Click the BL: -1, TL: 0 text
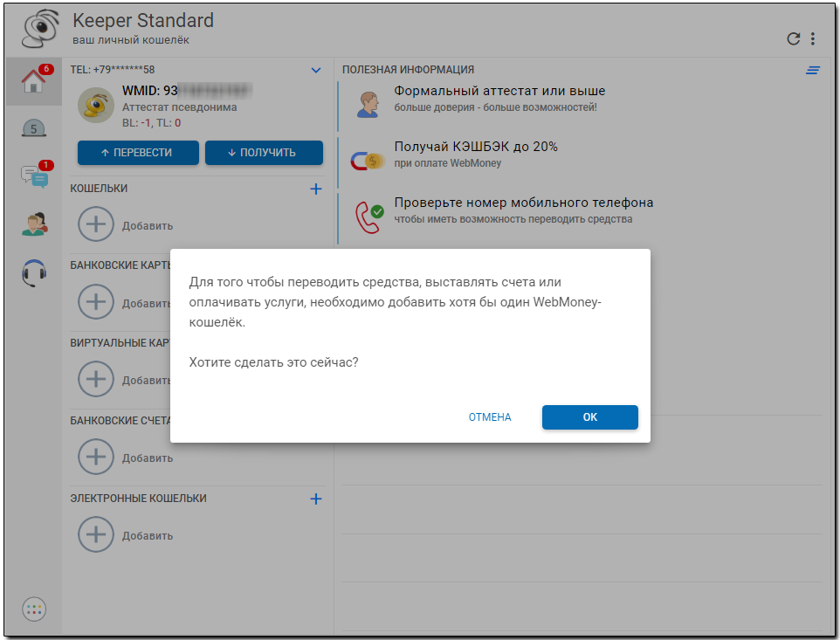Viewport: 840px width, 640px height. (152, 122)
